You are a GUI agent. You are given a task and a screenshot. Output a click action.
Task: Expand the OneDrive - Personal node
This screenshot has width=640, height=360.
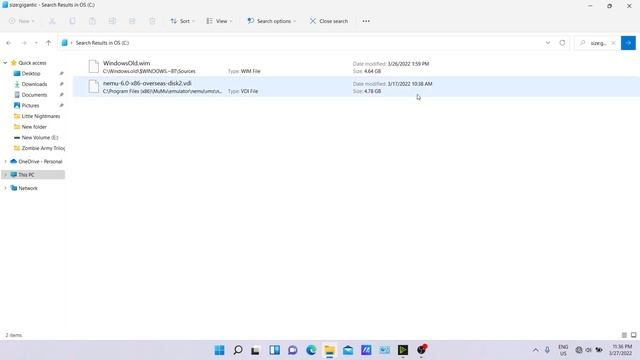5,162
